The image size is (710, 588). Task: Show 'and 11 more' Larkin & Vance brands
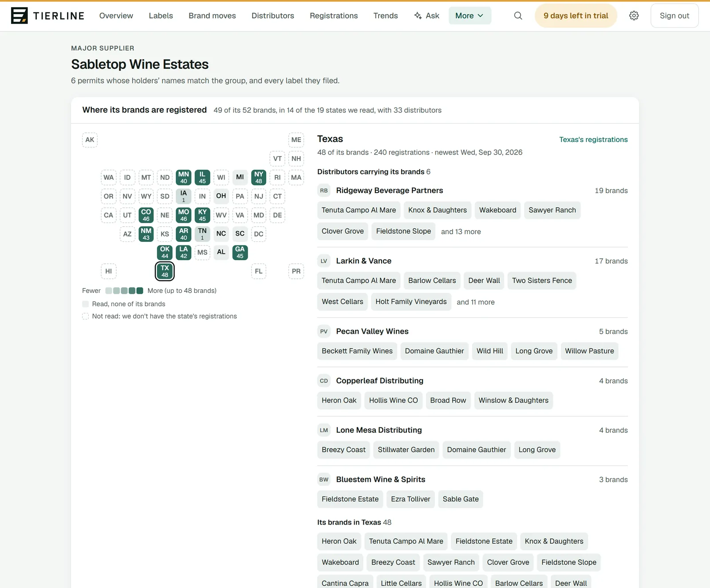click(476, 302)
